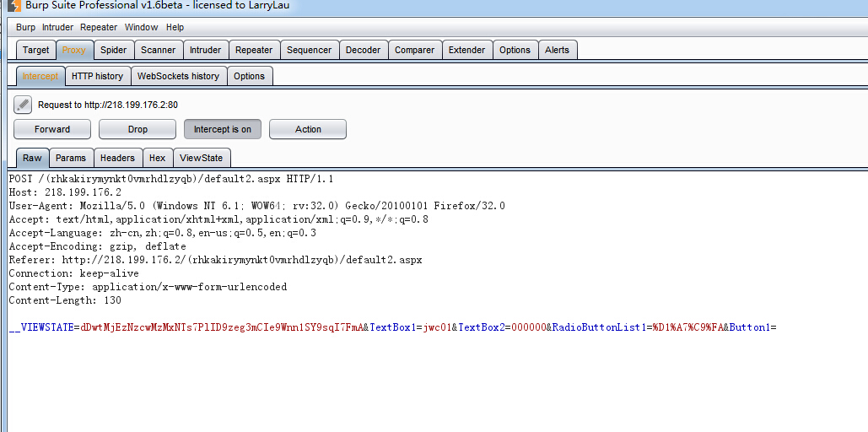The image size is (868, 432).
Task: Click the VIEWSTATE value dDwtMjEzNzcw...
Action: (221, 327)
